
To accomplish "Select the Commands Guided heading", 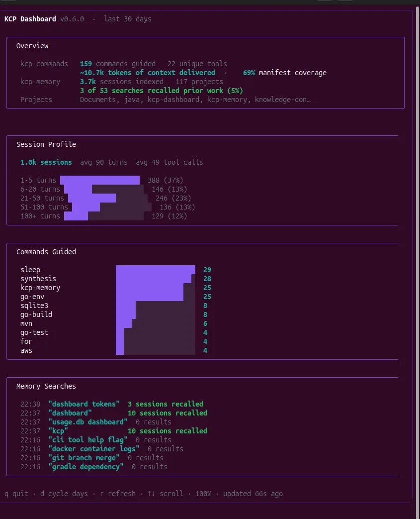I will click(46, 252).
